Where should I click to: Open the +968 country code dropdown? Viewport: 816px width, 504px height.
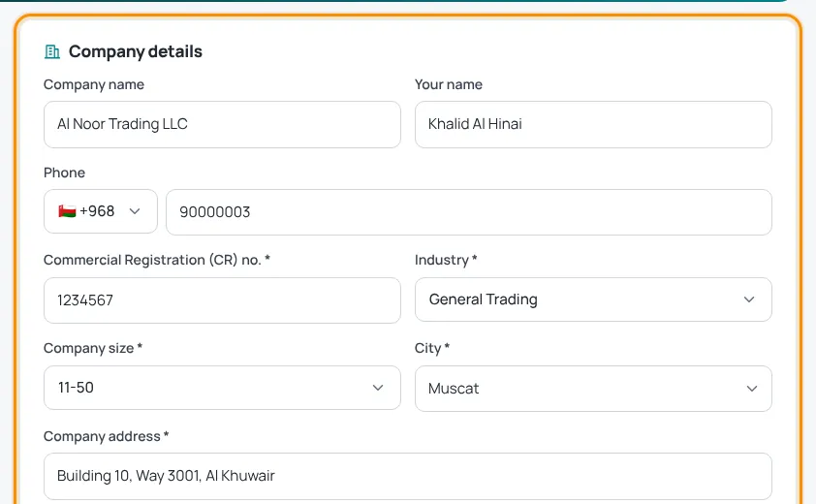[101, 211]
